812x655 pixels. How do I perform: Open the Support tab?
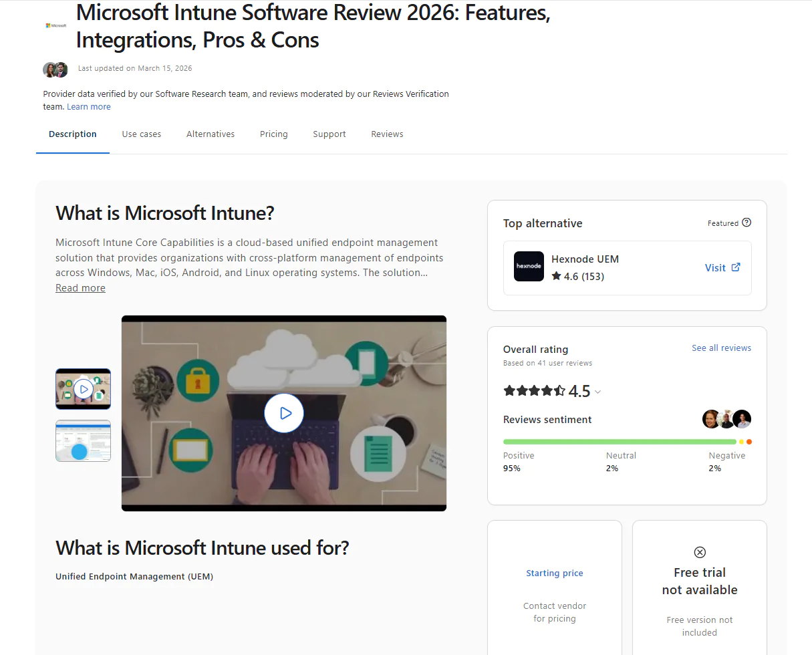click(x=329, y=134)
